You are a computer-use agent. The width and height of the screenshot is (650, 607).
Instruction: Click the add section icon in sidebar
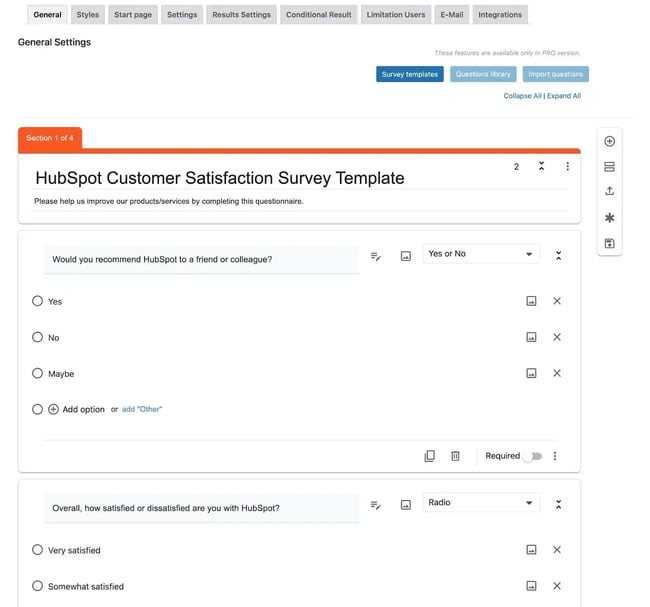pyautogui.click(x=609, y=167)
